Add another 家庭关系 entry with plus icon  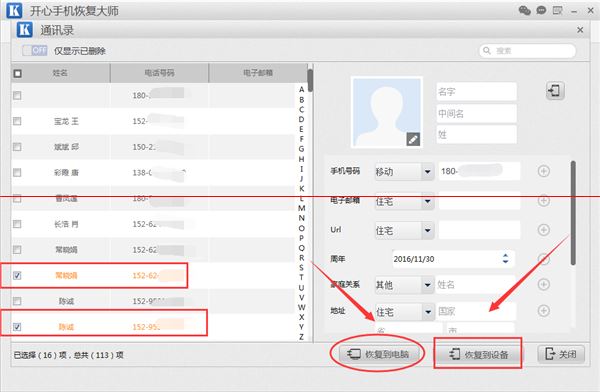pos(544,284)
